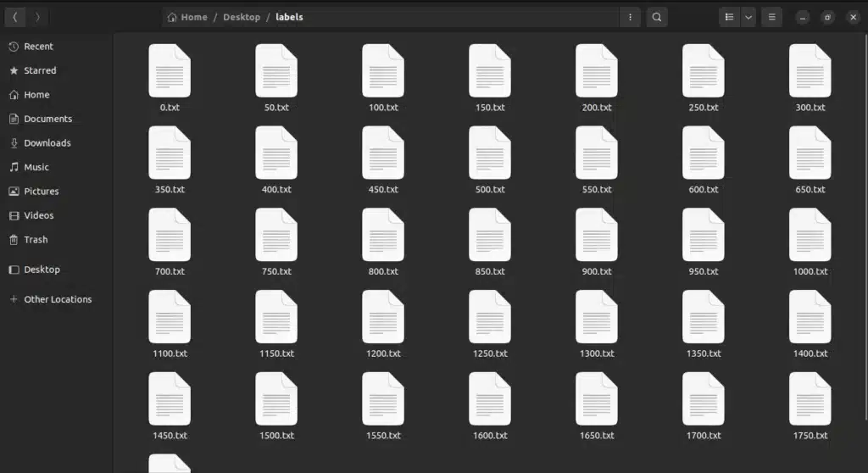
Task: Open Pictures in the sidebar
Action: (57, 191)
